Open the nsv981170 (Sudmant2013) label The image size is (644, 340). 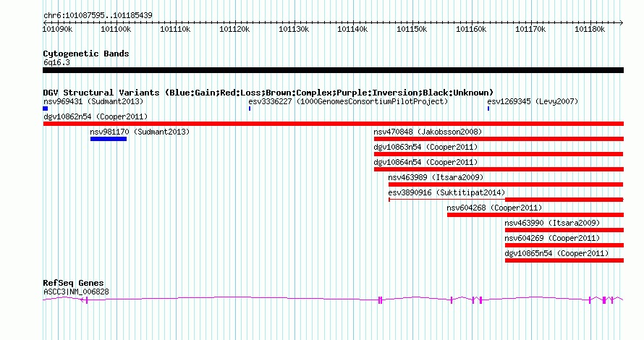pyautogui.click(x=140, y=132)
